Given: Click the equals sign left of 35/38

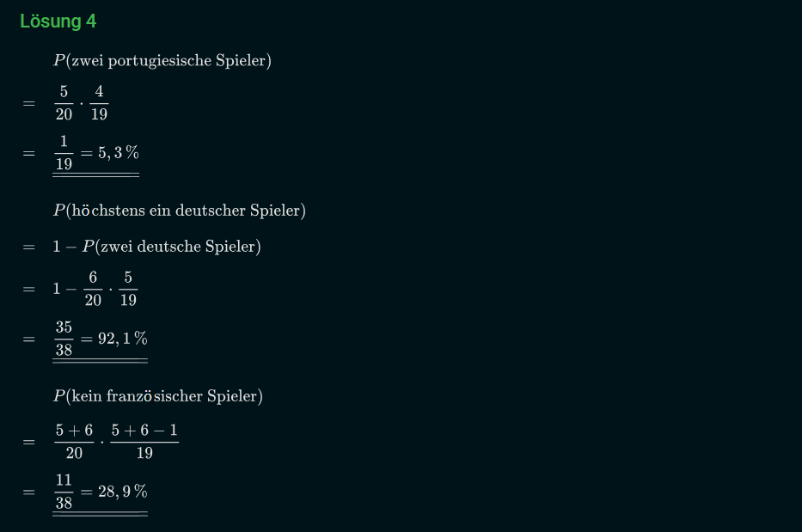Looking at the screenshot, I should 29,339.
